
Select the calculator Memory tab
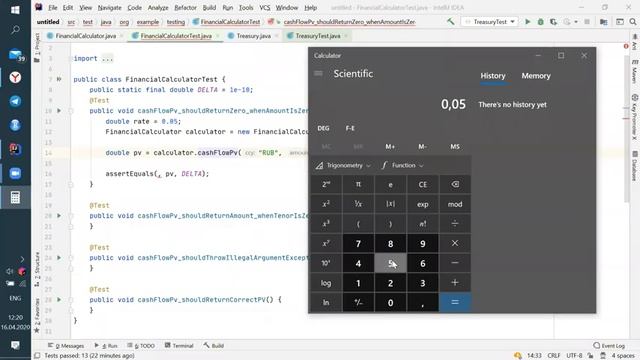(x=536, y=76)
